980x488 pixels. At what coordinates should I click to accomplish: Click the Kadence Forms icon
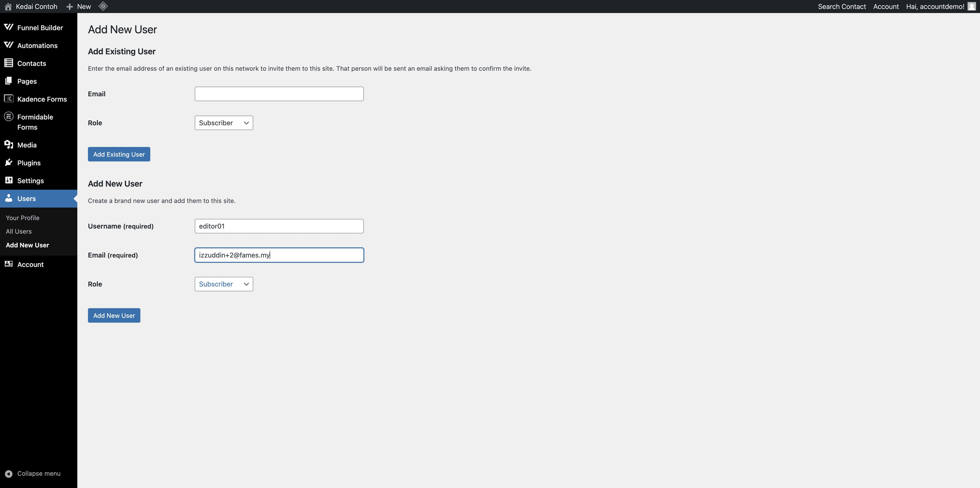click(x=9, y=99)
